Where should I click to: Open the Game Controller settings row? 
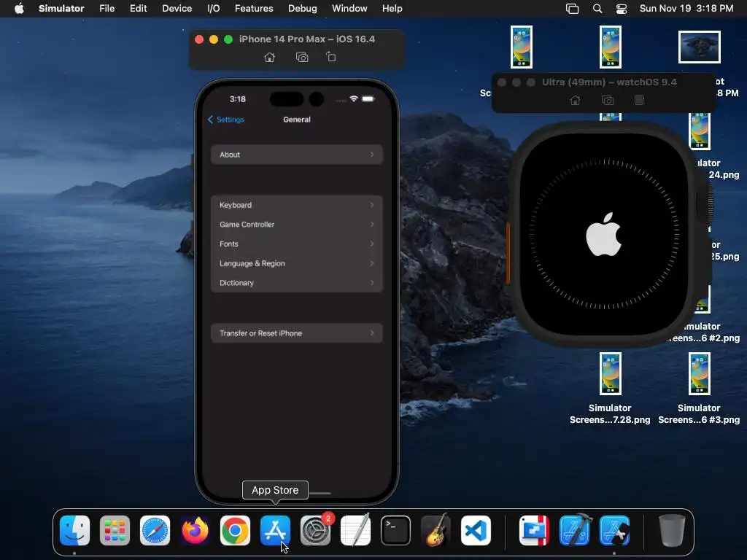(x=297, y=225)
